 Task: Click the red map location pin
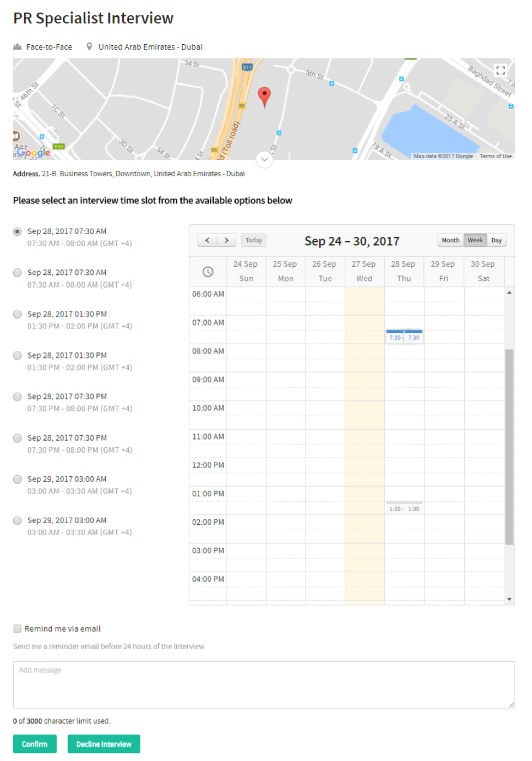(264, 96)
